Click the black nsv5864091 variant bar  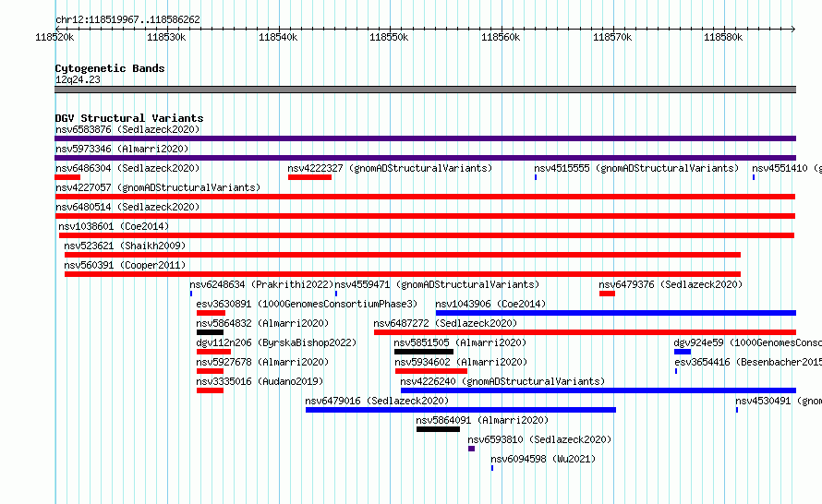click(x=439, y=429)
